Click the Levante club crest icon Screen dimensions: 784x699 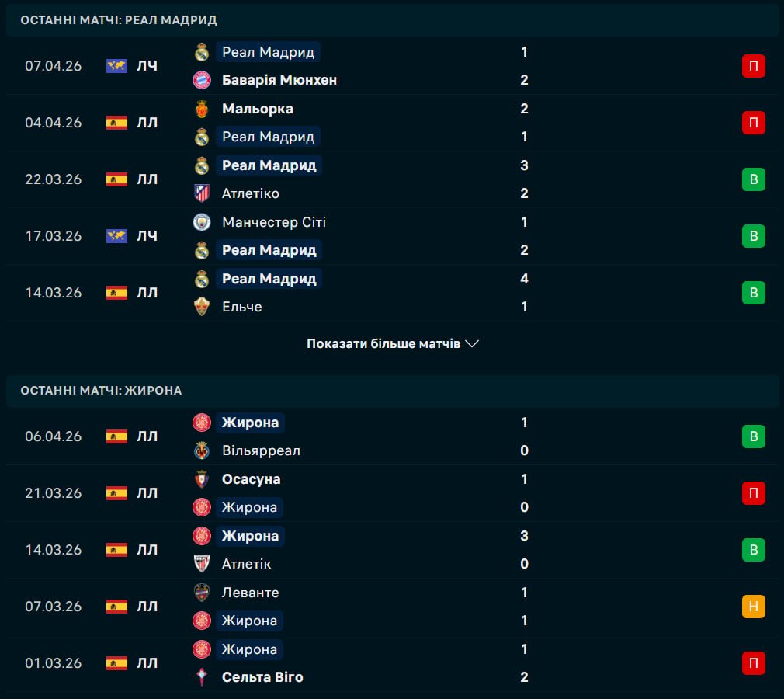tap(202, 593)
